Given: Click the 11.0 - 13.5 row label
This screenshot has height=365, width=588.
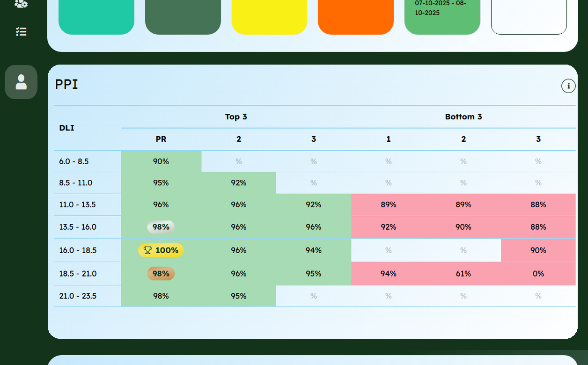Looking at the screenshot, I should (77, 205).
